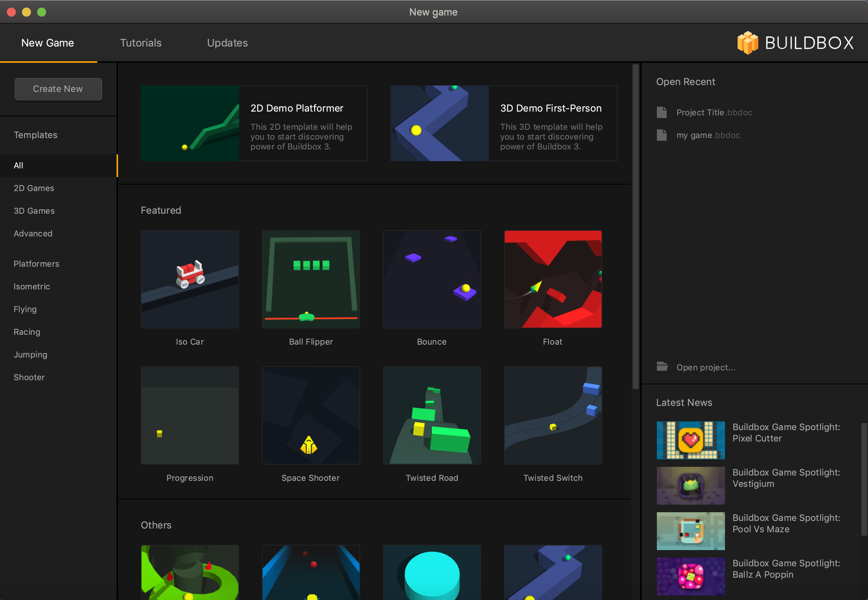Click the Space Shooter label text
868x600 pixels.
[x=311, y=478]
